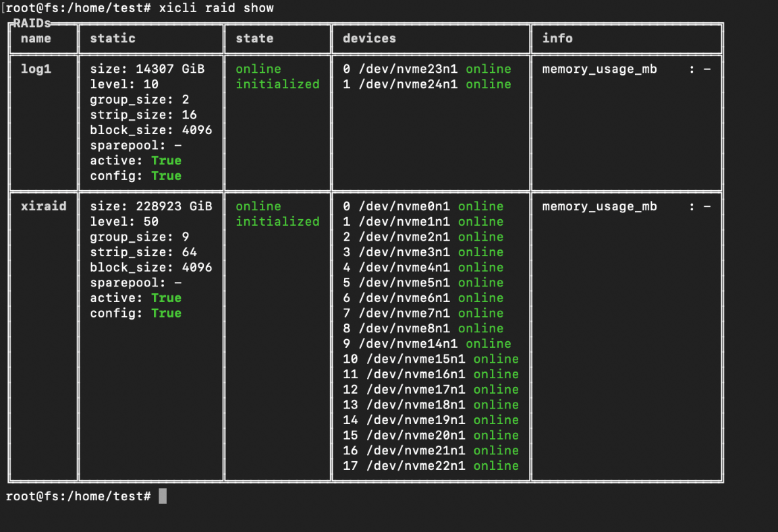
Task: Click the blinking cursor at the prompt
Action: 161,496
